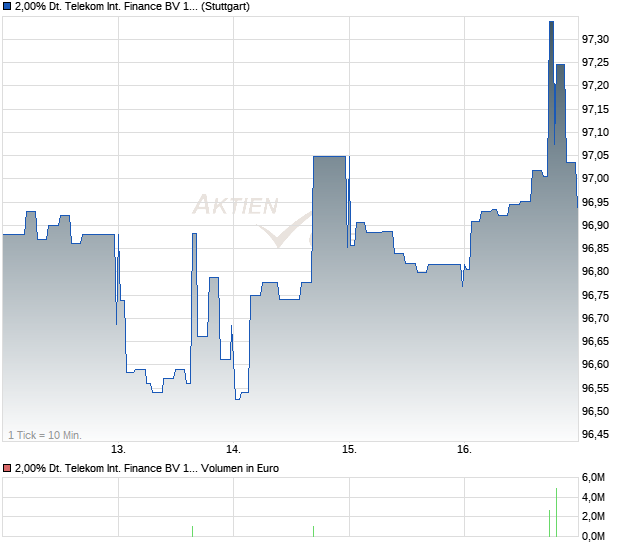
Task: Click the Dt. Telekom chart title text
Action: pyautogui.click(x=105, y=7)
